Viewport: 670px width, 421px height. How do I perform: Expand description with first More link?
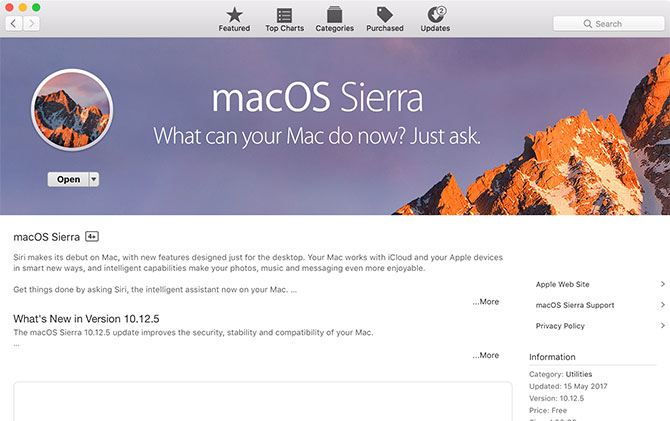pyautogui.click(x=486, y=301)
